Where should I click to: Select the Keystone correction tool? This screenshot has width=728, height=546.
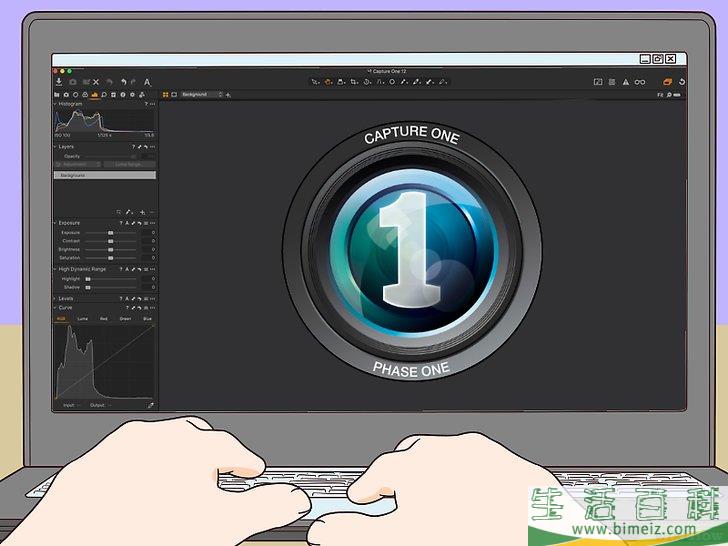click(380, 82)
